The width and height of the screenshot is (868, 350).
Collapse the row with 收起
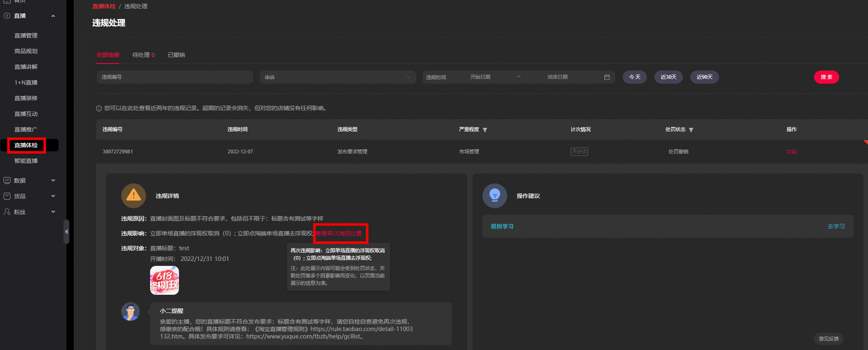pyautogui.click(x=792, y=152)
